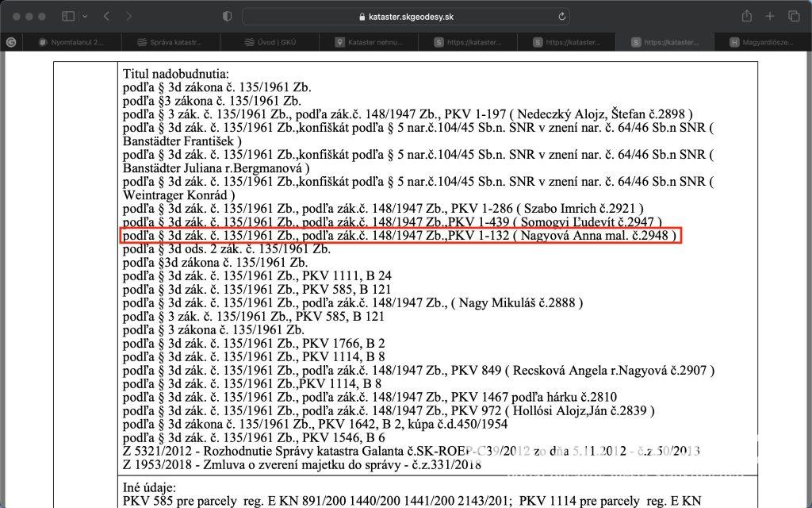Switch to the Magyardiósze tab

click(763, 42)
